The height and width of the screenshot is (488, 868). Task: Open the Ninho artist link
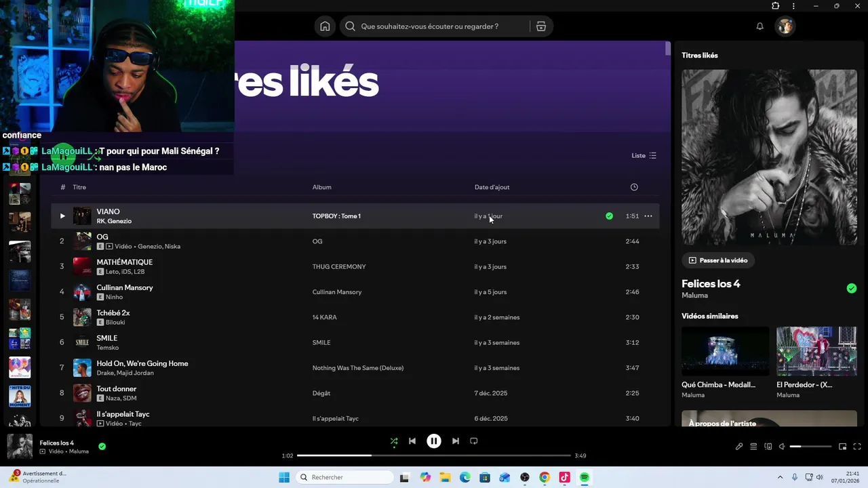[115, 297]
